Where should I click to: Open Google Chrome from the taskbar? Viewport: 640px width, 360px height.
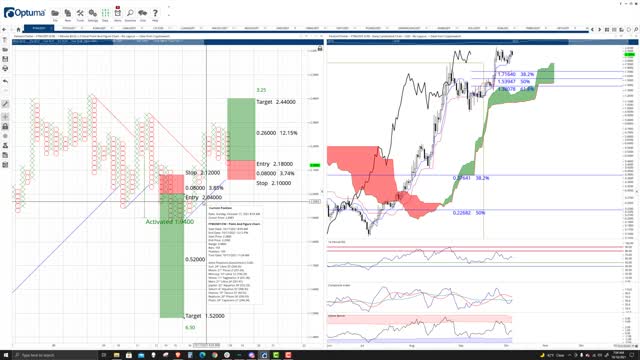click(x=215, y=355)
